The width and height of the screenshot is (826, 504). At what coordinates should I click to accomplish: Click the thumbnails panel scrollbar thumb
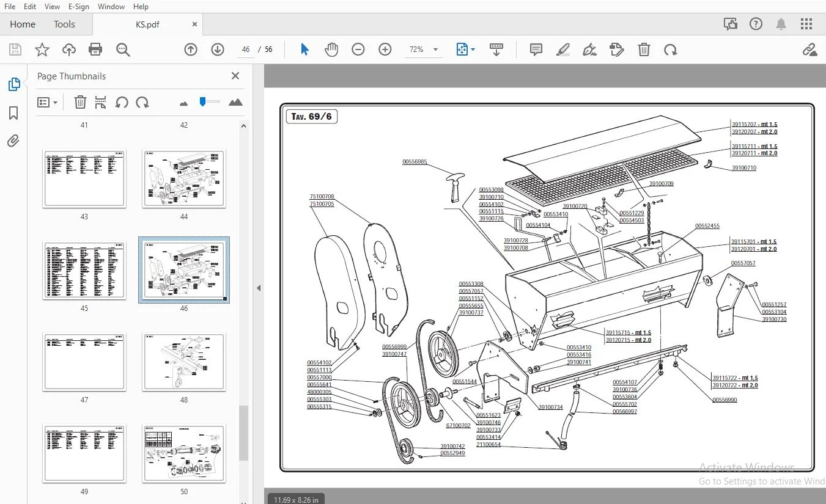tap(243, 433)
